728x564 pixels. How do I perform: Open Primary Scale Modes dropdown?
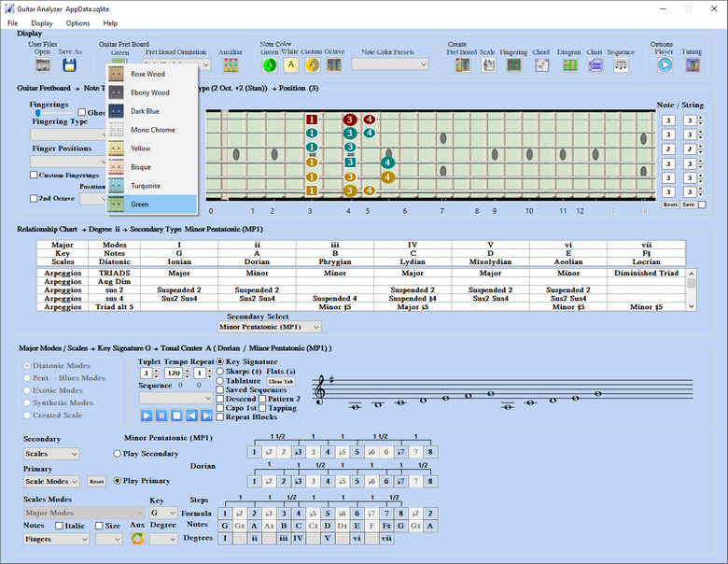[x=51, y=481]
